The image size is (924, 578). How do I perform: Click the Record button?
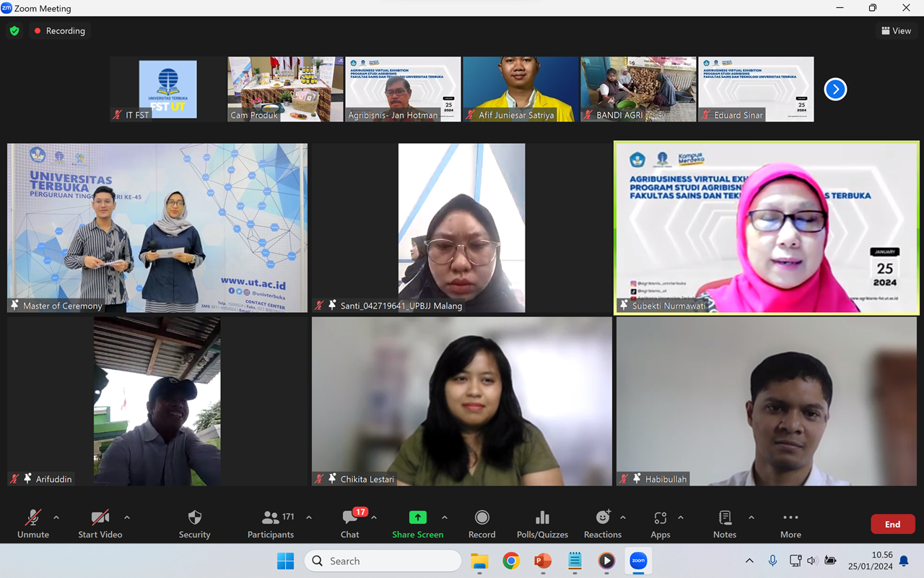click(481, 524)
